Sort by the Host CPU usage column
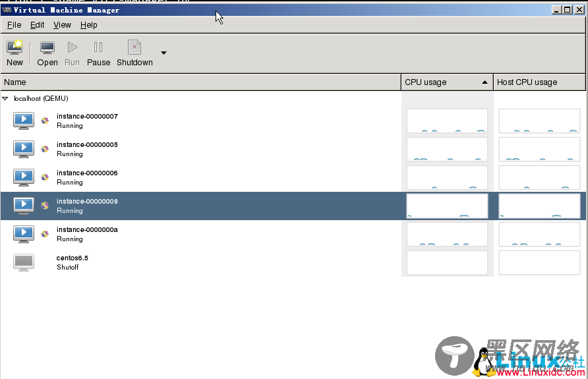This screenshot has width=588, height=379. click(x=539, y=82)
